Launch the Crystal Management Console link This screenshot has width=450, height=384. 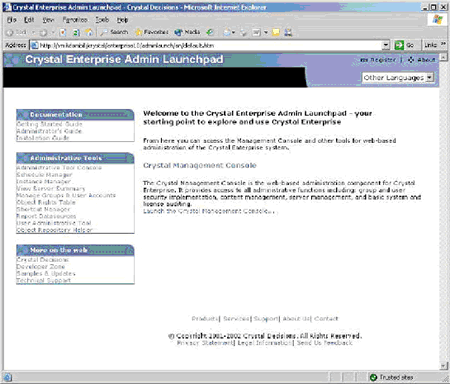point(209,211)
